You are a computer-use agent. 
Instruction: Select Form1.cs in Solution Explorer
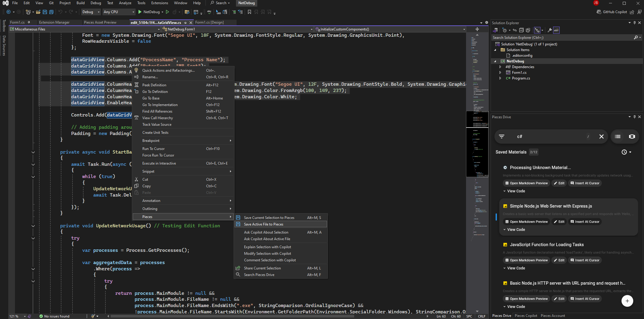(x=519, y=73)
